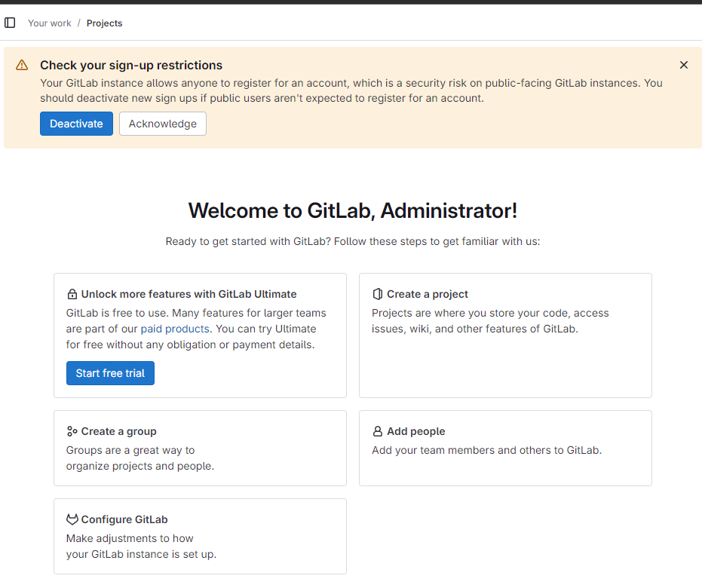Open the Create a group card

200,448
